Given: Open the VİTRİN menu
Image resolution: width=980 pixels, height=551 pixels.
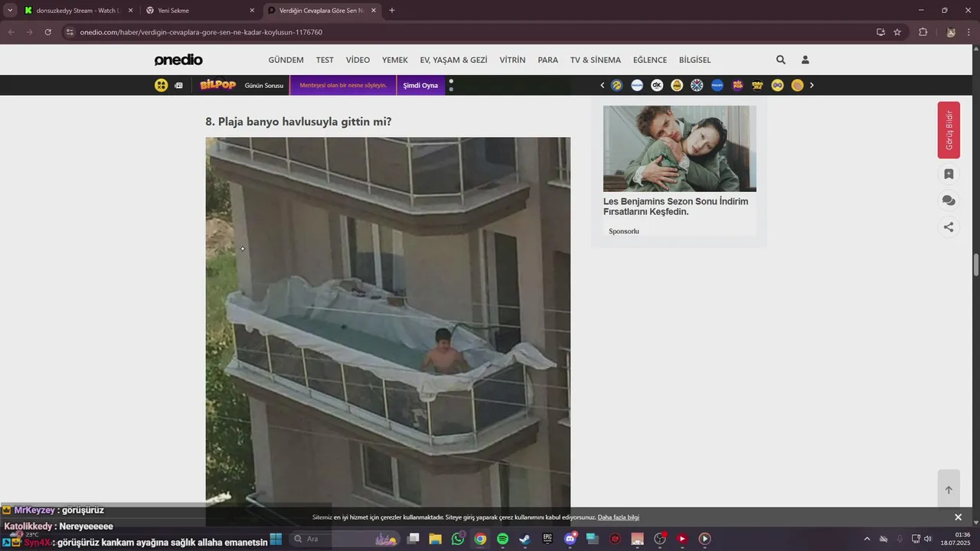Looking at the screenshot, I should (x=512, y=60).
